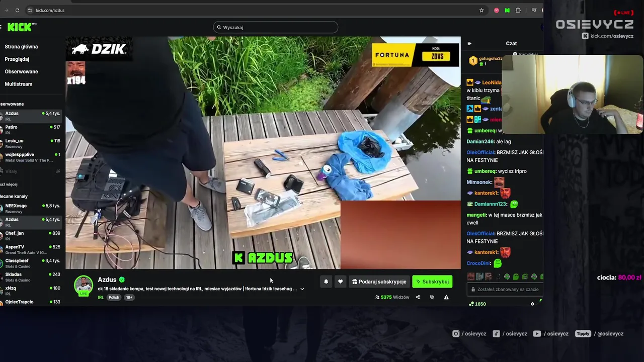This screenshot has width=644, height=362.
Task: Click the green Subskrybuj button
Action: pos(432,282)
